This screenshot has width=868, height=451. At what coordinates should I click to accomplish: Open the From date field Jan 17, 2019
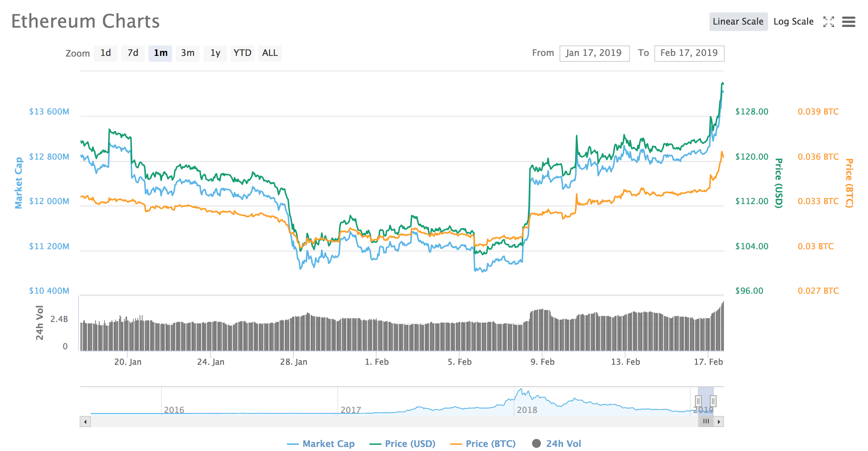(x=594, y=53)
